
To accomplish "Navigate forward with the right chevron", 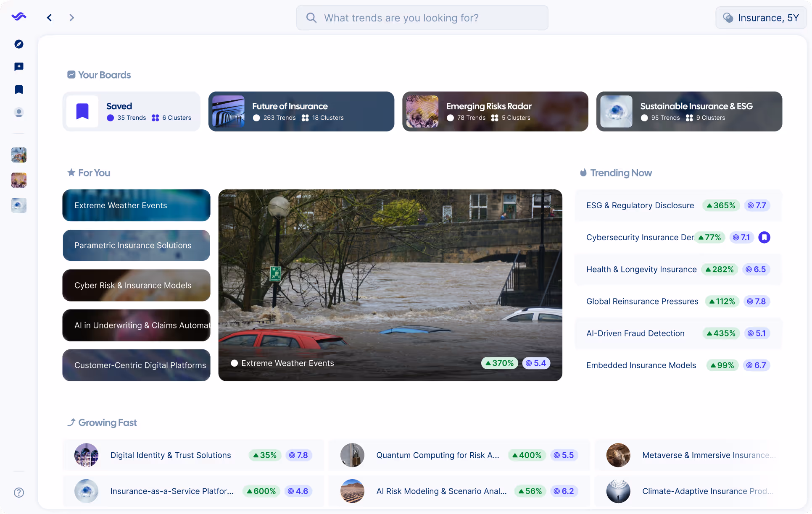I will click(71, 18).
